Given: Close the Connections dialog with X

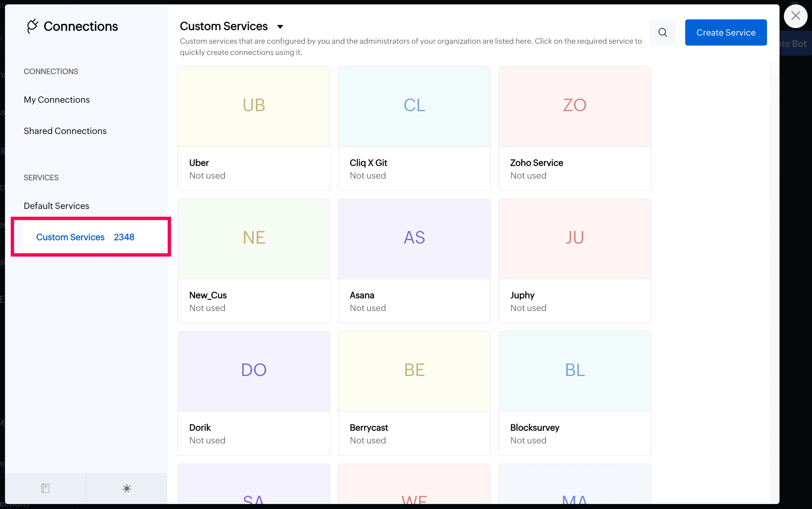Looking at the screenshot, I should pos(795,16).
